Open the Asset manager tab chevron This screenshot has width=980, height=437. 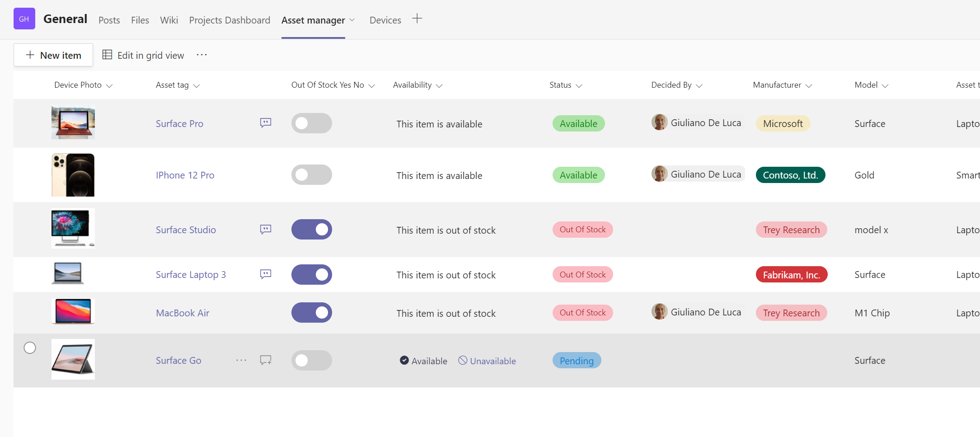[x=352, y=20]
